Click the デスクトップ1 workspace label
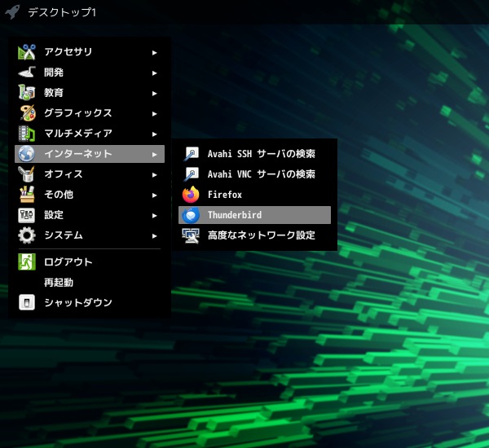The width and height of the screenshot is (489, 448). pyautogui.click(x=62, y=12)
